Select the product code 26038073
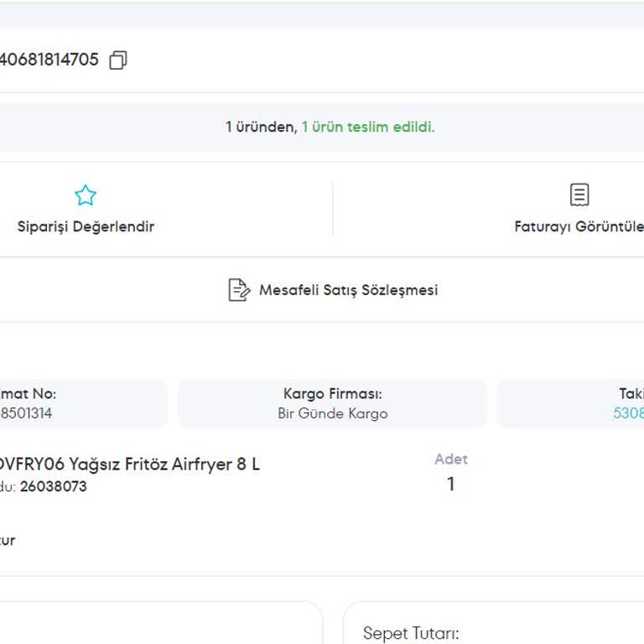Screen dimensions: 644x644 (x=53, y=486)
